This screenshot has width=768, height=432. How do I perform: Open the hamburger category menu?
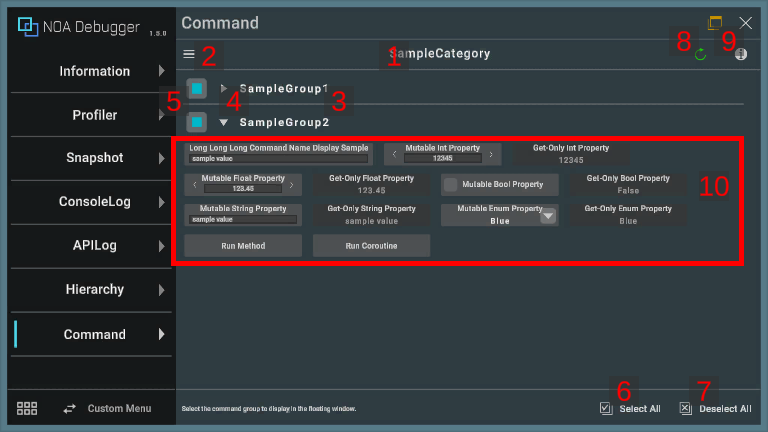click(189, 54)
